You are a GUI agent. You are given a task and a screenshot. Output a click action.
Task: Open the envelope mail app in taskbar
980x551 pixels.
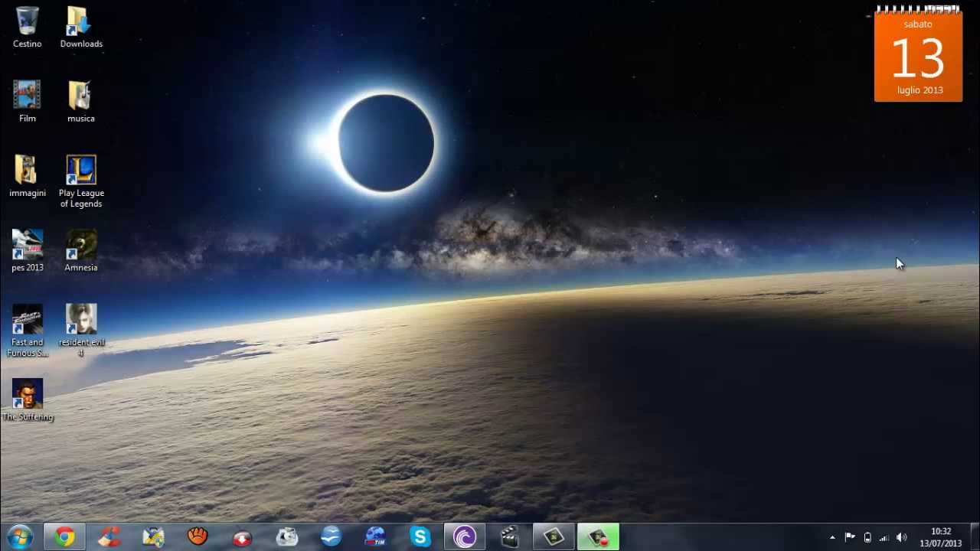[x=154, y=537]
